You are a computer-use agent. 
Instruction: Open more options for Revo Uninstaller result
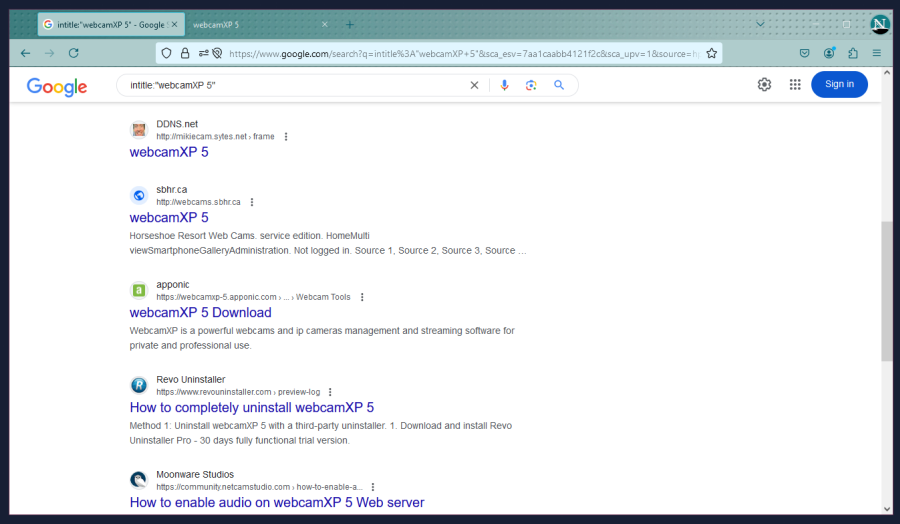click(x=330, y=392)
